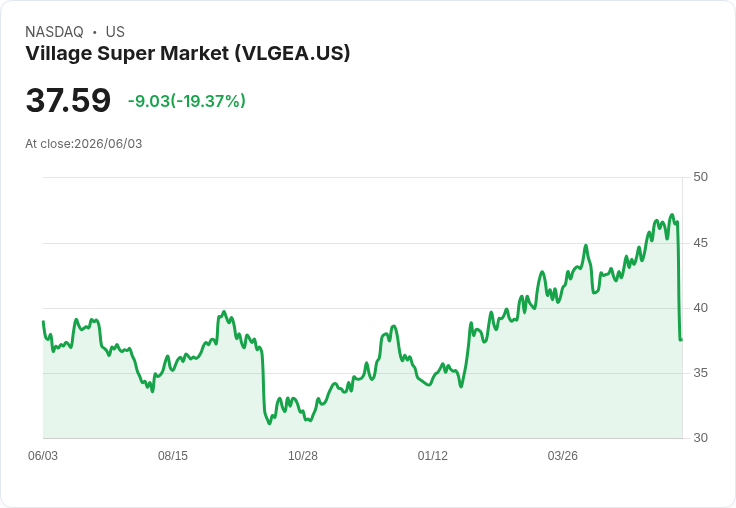Click the chart's highest peak near 47
736x508 pixels.
click(672, 215)
